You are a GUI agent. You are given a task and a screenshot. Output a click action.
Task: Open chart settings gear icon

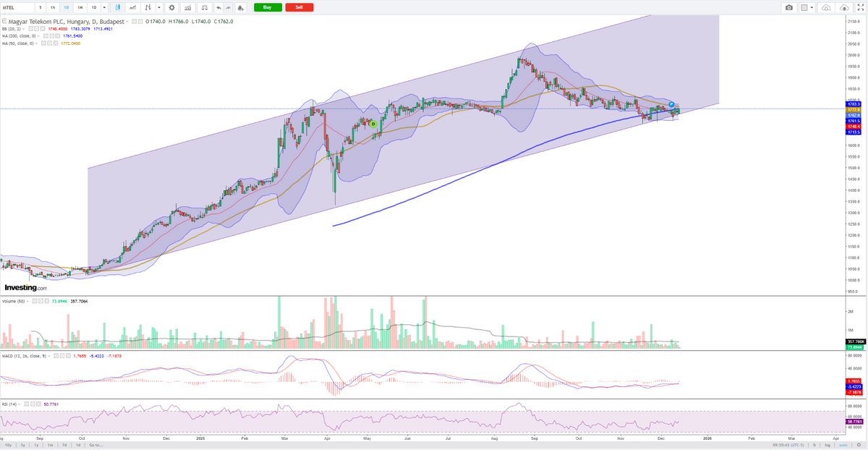pyautogui.click(x=171, y=7)
